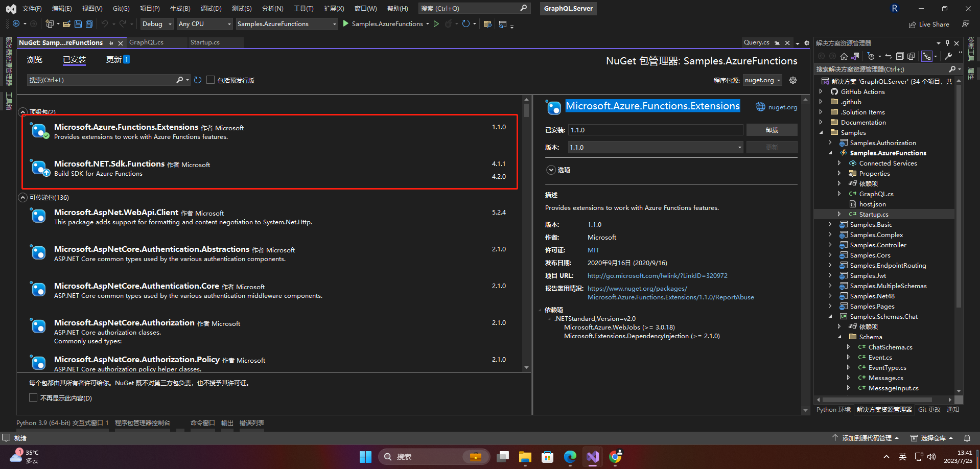Click the Feedback person icon near Live Share
980x469 pixels.
point(965,24)
